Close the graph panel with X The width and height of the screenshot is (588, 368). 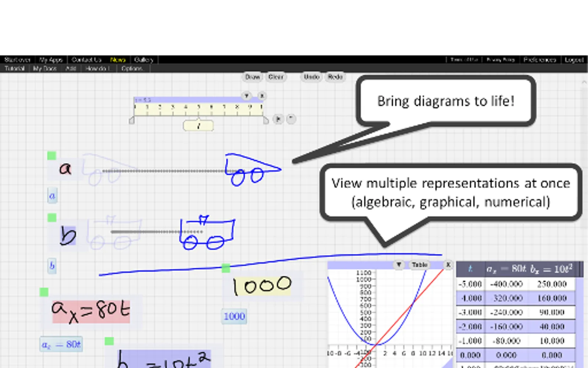448,265
